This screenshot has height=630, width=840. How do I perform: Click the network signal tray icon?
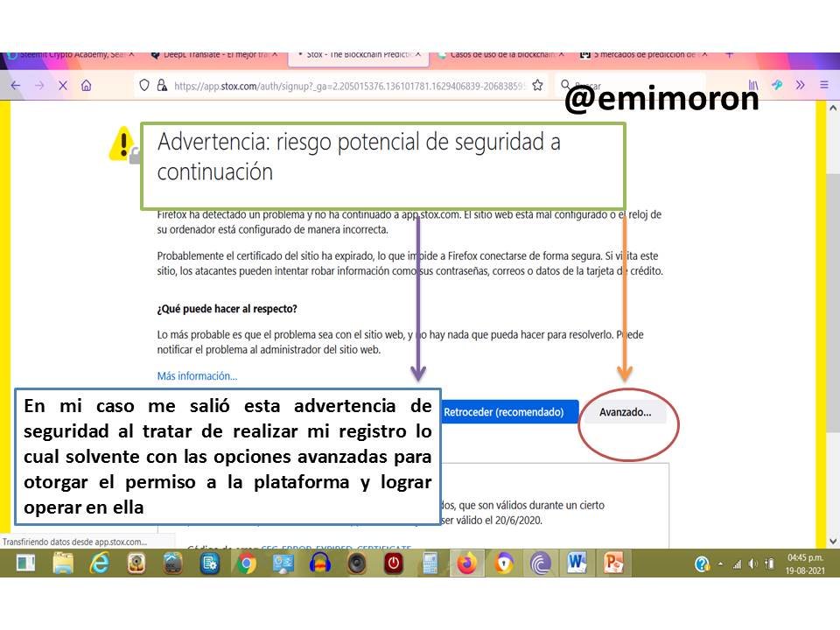pos(737,563)
